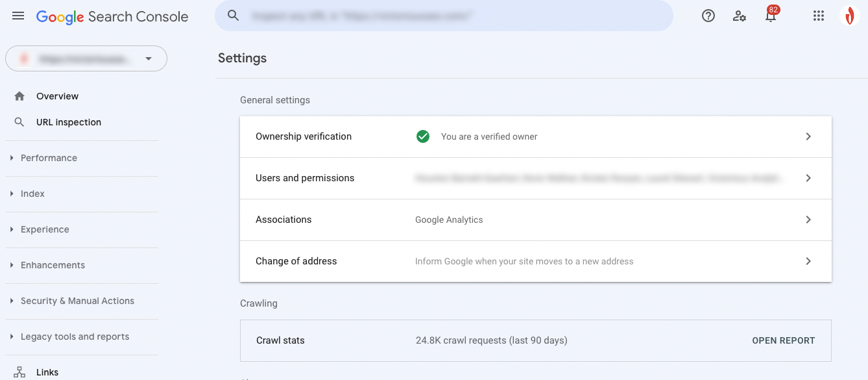Image resolution: width=868 pixels, height=380 pixels.
Task: Select URL inspection in the sidebar
Action: [x=68, y=121]
